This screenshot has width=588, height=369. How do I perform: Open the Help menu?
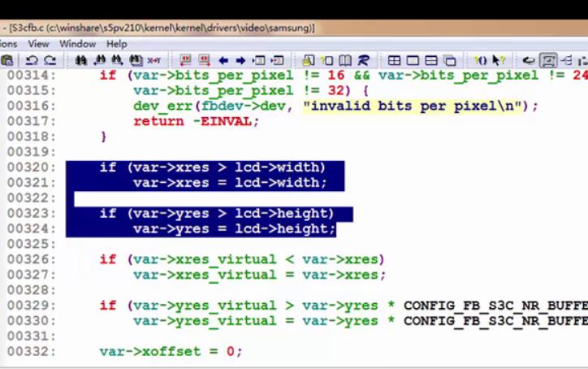(x=117, y=44)
